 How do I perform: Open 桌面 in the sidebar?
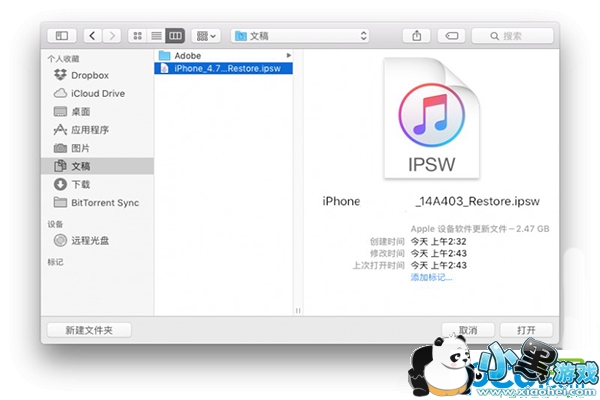tap(97, 112)
